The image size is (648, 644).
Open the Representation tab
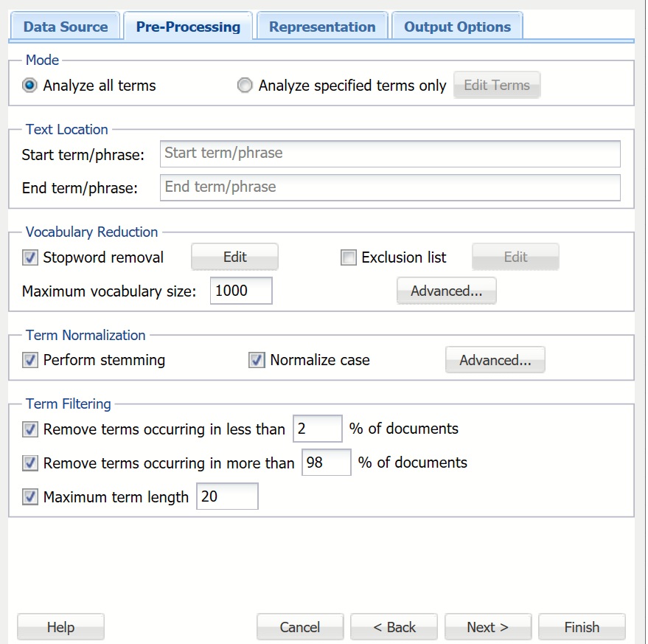pos(322,27)
